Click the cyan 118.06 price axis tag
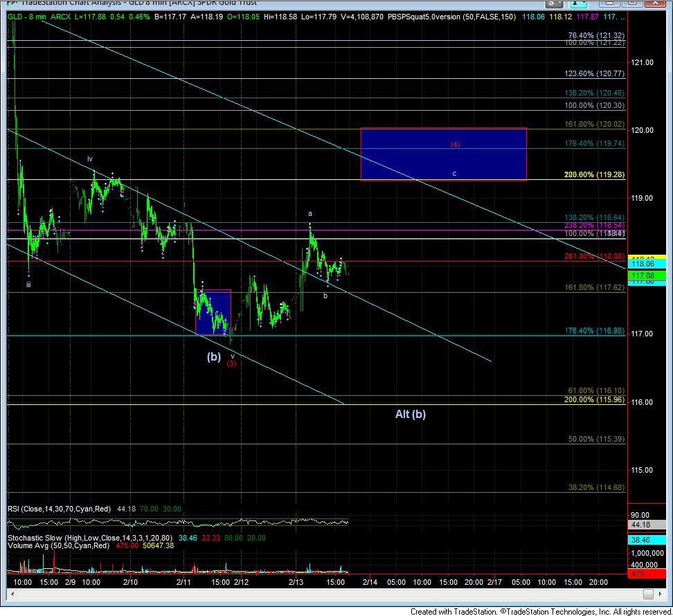 [647, 264]
